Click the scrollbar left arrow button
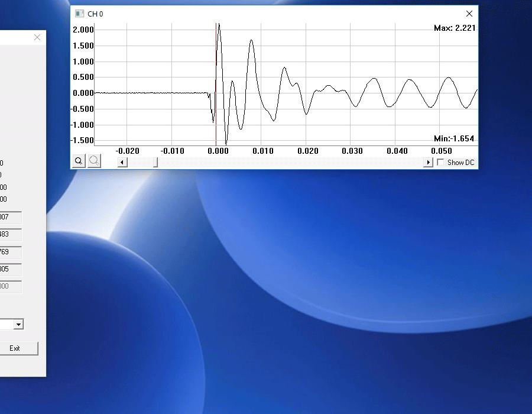532x414 pixels. point(122,163)
